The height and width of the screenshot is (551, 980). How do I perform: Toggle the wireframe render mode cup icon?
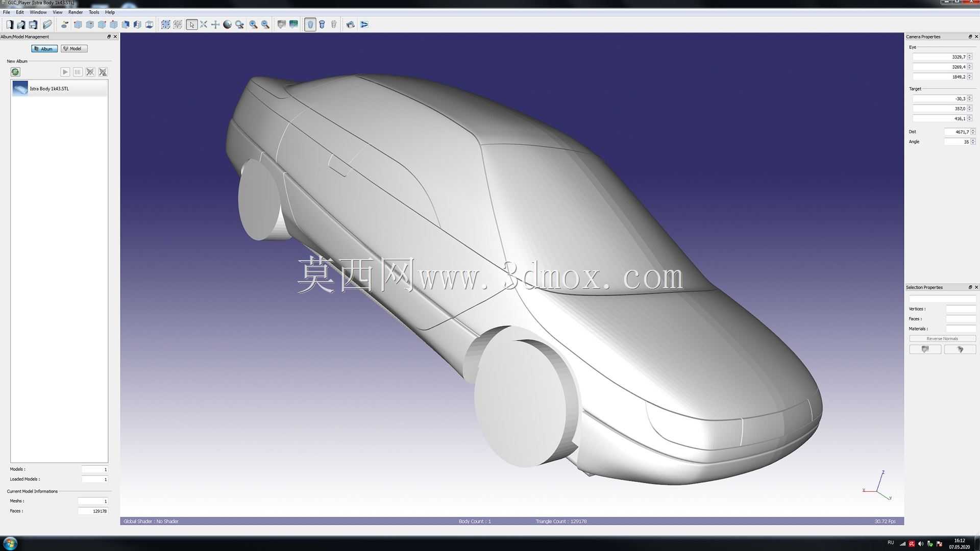[x=334, y=24]
